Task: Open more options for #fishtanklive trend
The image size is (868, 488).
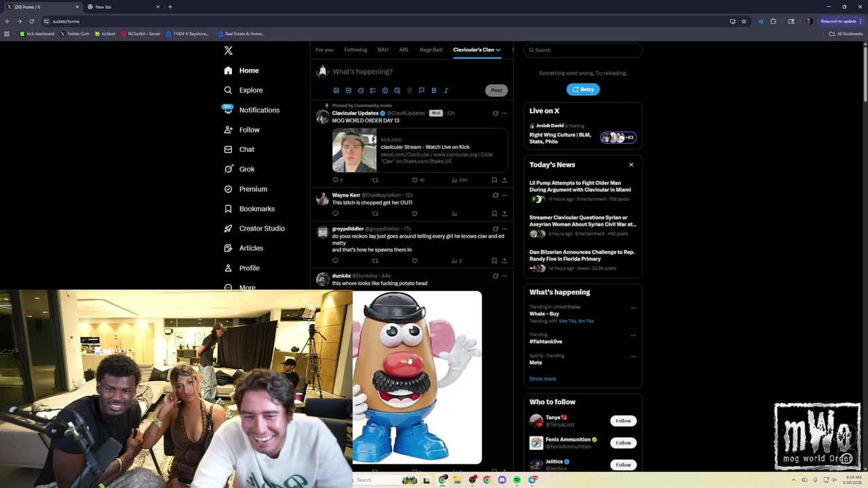Action: click(x=633, y=335)
